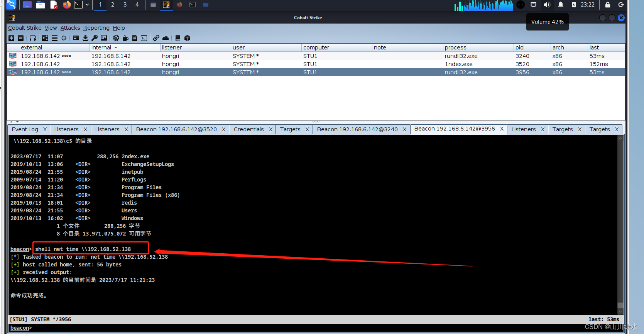Select the session running 1ndex.exe

point(316,64)
